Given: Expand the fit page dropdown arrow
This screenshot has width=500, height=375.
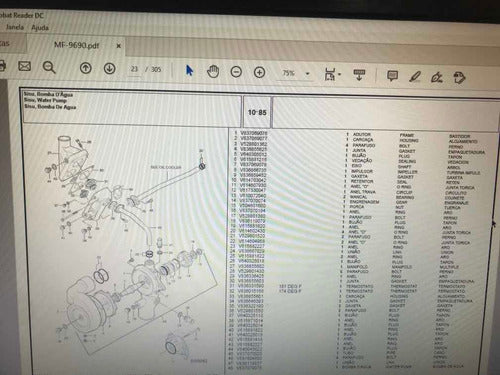Looking at the screenshot, I should pos(339,75).
